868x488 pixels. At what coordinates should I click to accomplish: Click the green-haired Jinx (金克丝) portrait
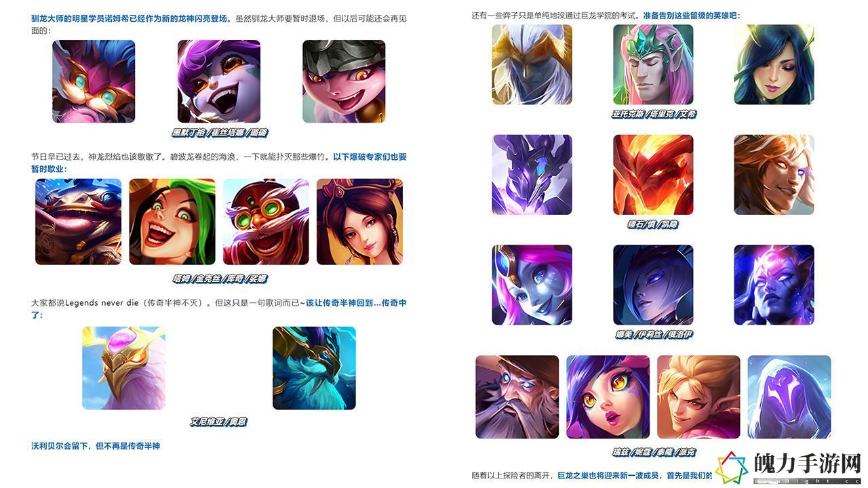(x=172, y=222)
